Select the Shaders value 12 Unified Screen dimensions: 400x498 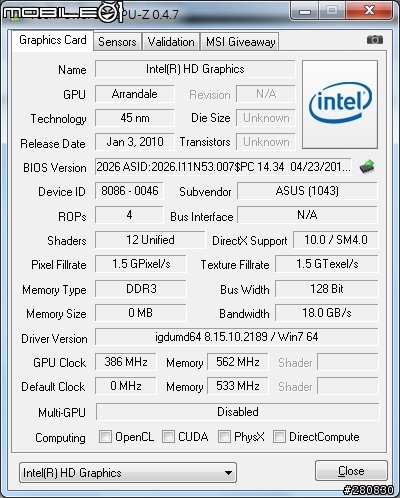[x=150, y=240]
